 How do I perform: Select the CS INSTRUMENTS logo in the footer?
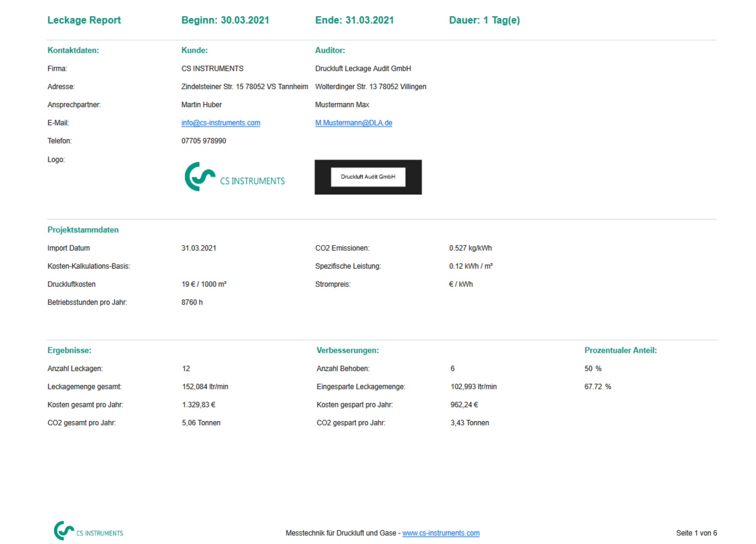(x=88, y=532)
